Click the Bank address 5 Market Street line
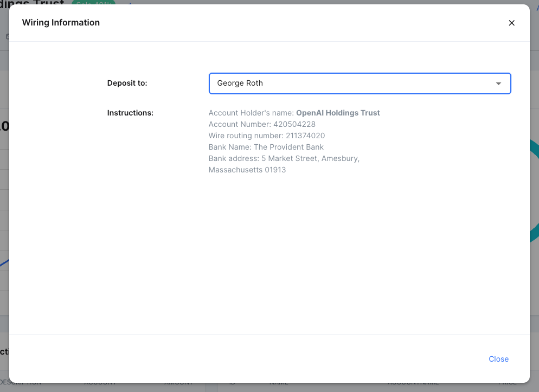 [x=284, y=158]
